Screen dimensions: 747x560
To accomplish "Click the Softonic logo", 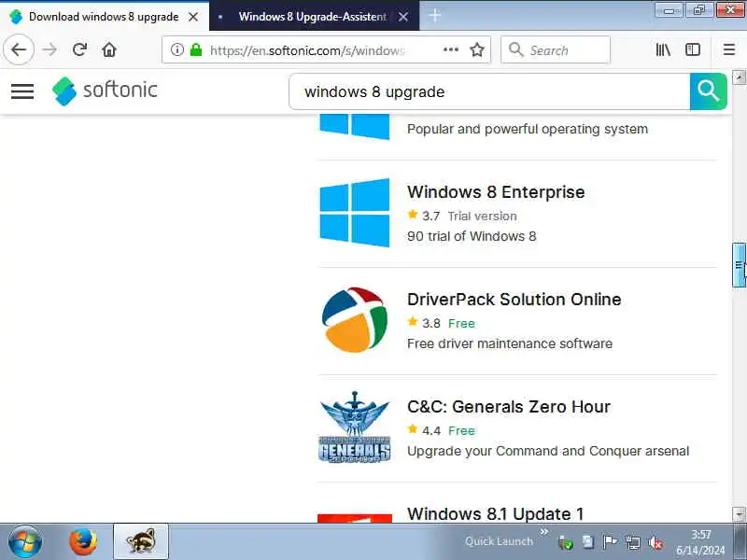I will click(105, 91).
